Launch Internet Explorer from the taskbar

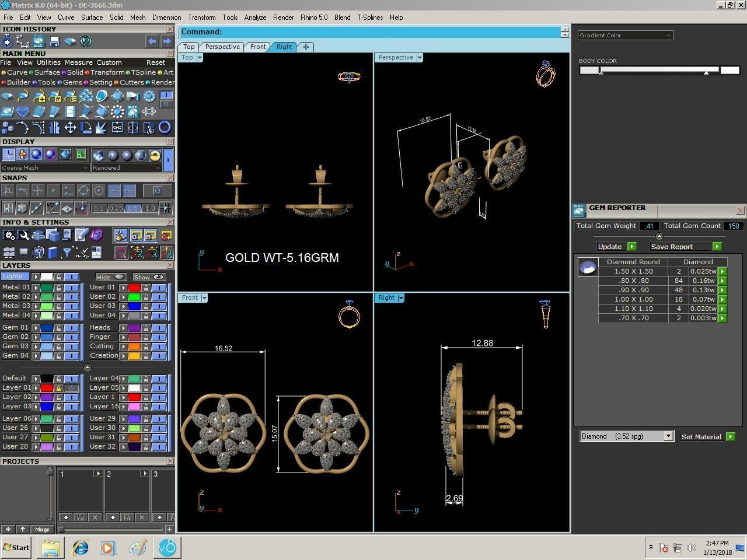80,548
